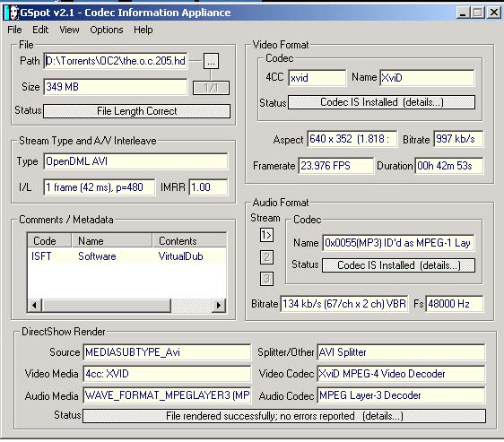Viewport: 504px width, 442px height.
Task: Select the ISFT Software metadata row
Action: coord(127,256)
